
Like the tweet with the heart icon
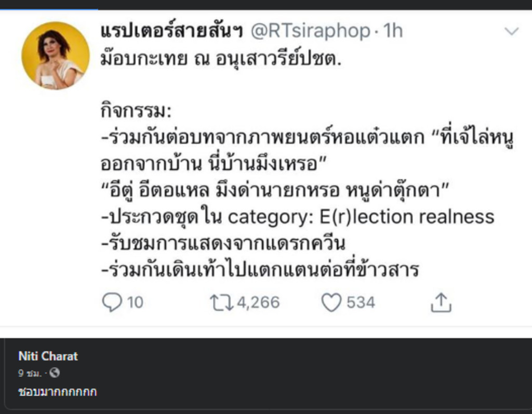(x=331, y=302)
